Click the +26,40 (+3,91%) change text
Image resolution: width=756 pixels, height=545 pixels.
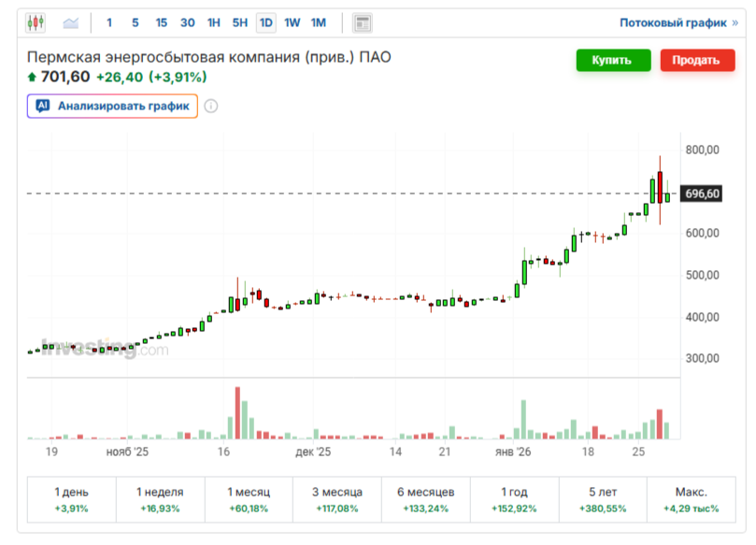coord(151,78)
